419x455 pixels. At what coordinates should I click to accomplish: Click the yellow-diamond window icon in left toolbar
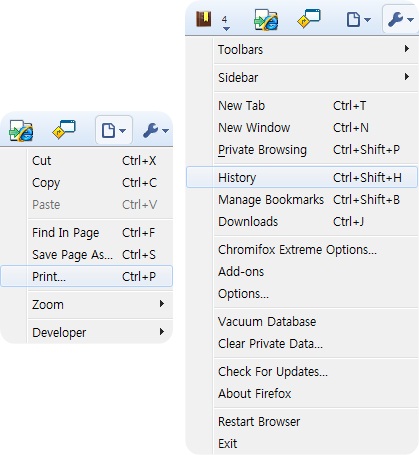pyautogui.click(x=64, y=129)
